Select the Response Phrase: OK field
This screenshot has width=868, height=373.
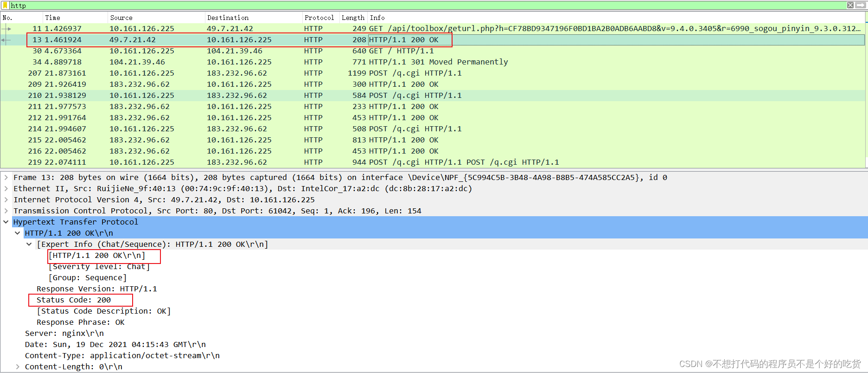(x=81, y=322)
